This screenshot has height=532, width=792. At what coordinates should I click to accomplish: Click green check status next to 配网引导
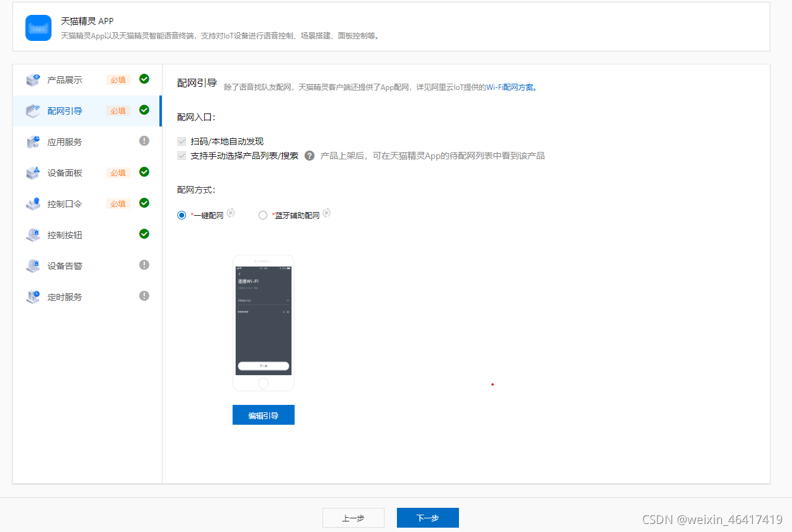click(x=145, y=110)
